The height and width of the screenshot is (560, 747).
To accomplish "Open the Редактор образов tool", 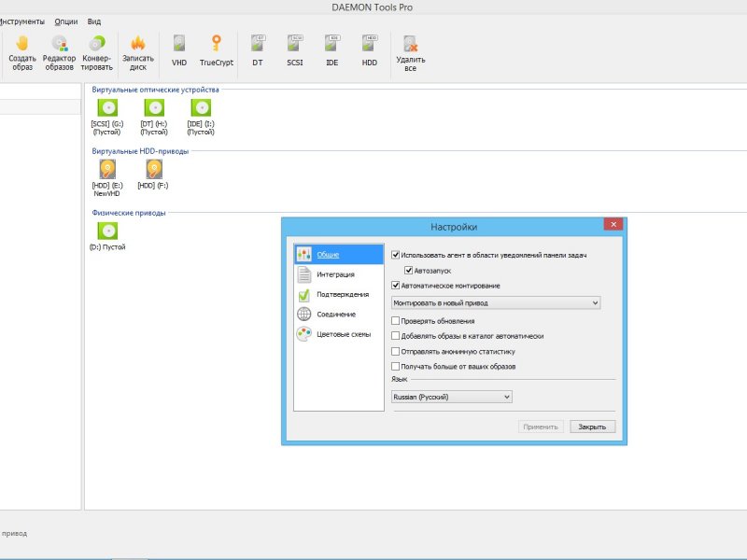I will click(x=59, y=53).
